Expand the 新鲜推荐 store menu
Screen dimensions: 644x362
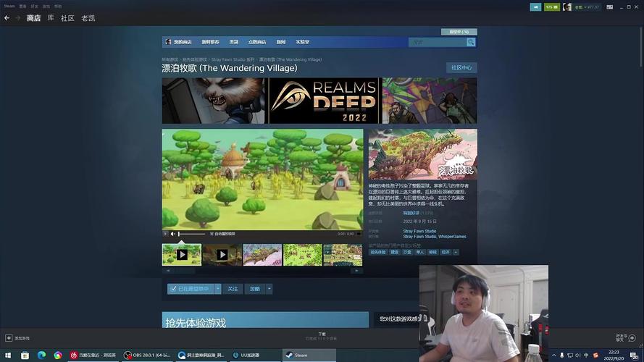pos(210,42)
